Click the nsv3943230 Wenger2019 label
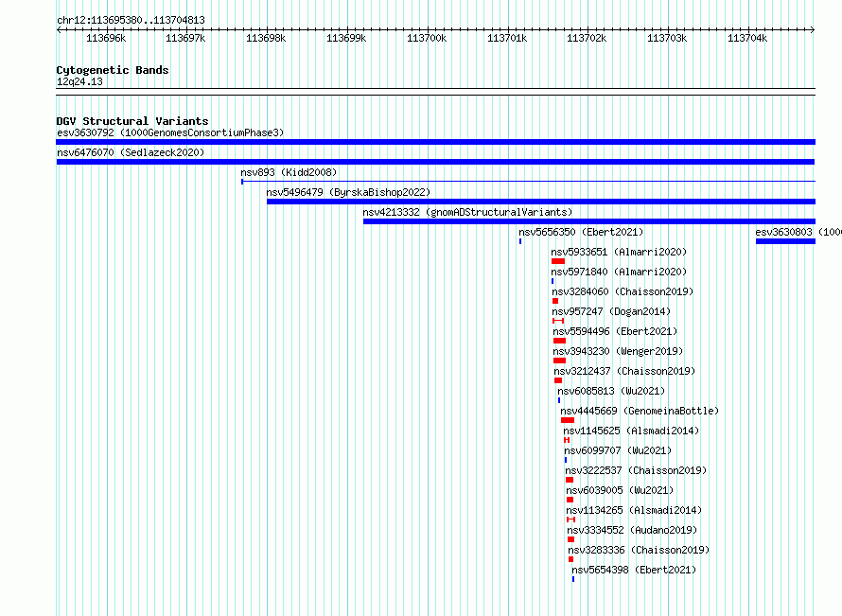 coord(618,351)
